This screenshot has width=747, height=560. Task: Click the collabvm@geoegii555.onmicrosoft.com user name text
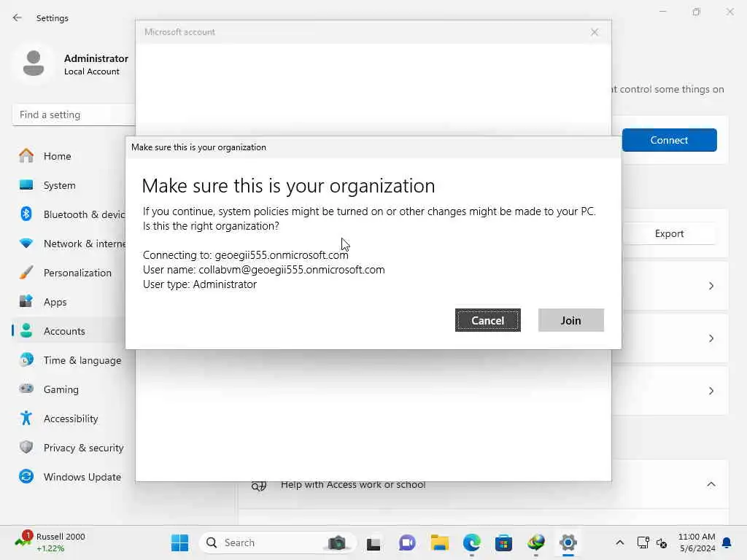292,270
